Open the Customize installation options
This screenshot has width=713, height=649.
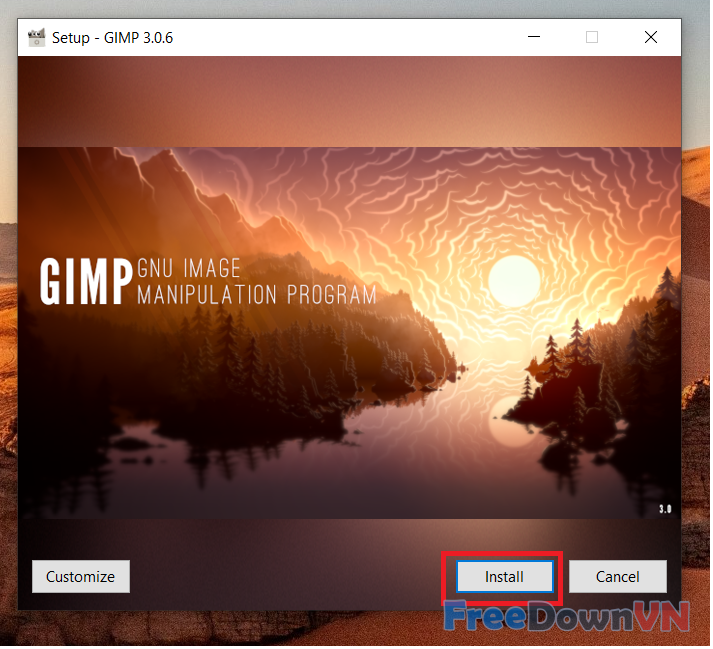(81, 576)
